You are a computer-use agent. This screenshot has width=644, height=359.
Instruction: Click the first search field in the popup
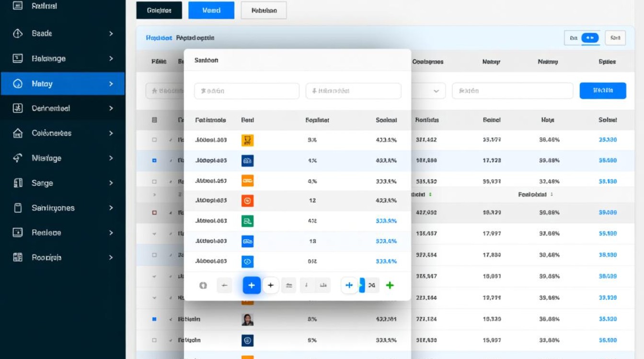coord(246,91)
